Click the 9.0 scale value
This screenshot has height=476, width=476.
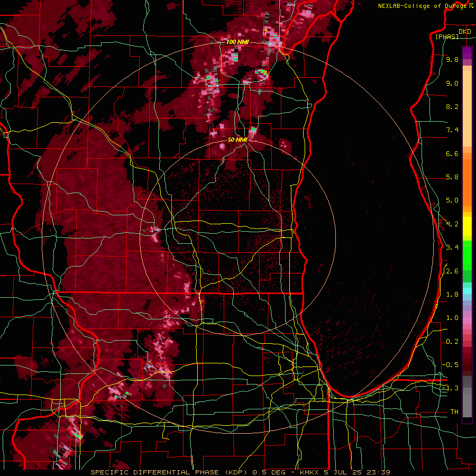click(452, 83)
